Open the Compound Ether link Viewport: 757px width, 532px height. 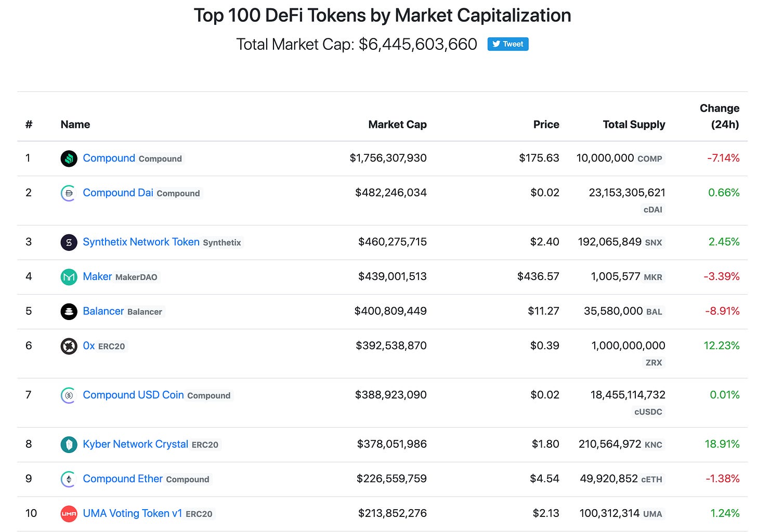(123, 478)
